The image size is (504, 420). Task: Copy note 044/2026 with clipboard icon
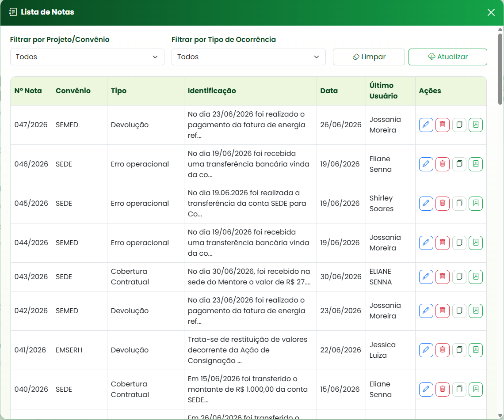[459, 243]
